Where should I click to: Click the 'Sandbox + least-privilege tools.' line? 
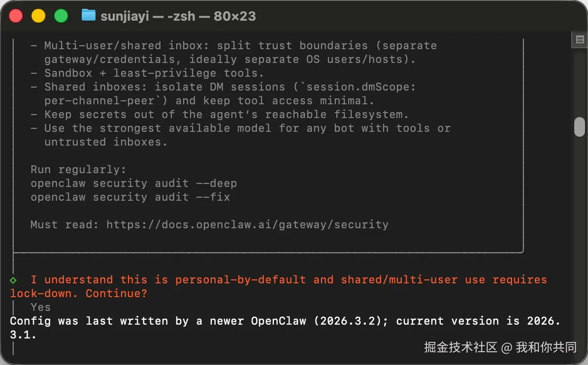(x=154, y=73)
